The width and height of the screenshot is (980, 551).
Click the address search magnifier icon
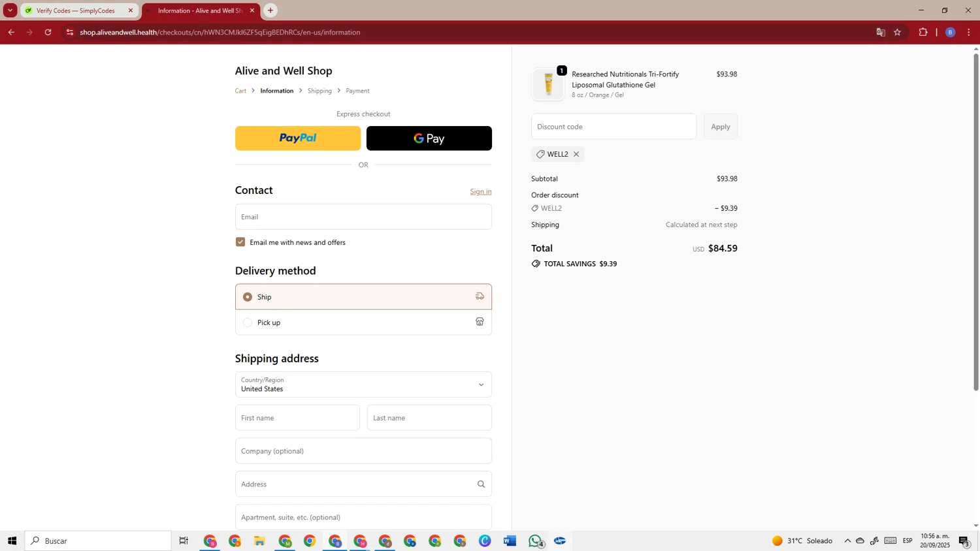point(481,484)
